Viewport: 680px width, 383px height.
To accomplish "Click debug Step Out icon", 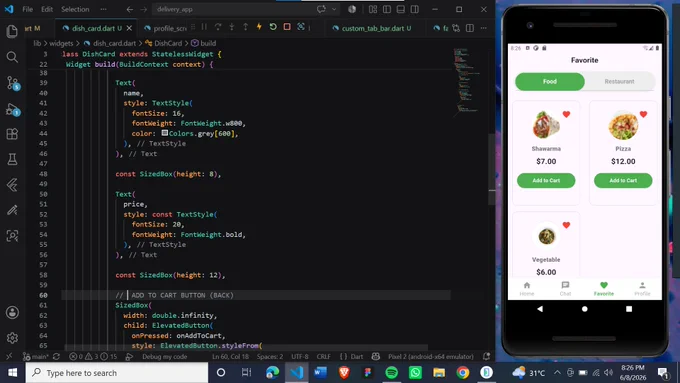I will (245, 27).
